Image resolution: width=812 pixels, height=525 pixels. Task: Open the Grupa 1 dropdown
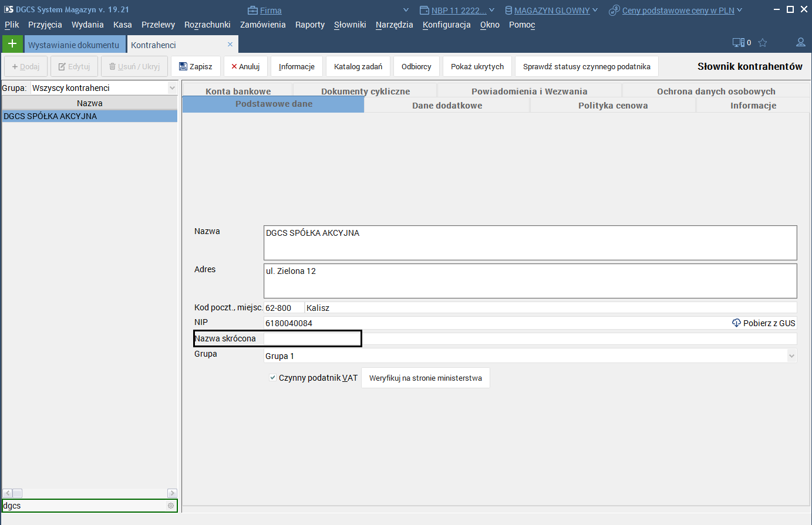[x=530, y=355]
